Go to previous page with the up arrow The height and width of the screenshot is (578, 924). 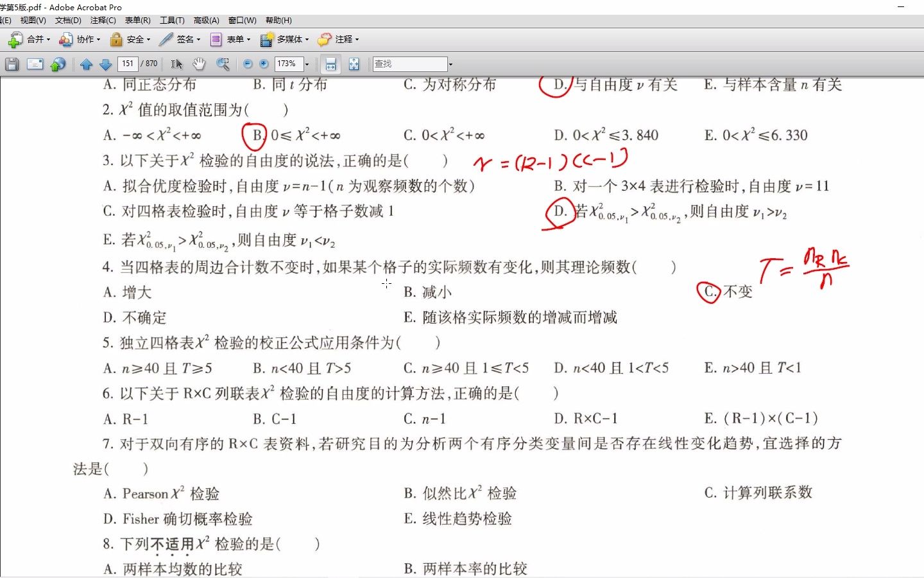click(87, 64)
